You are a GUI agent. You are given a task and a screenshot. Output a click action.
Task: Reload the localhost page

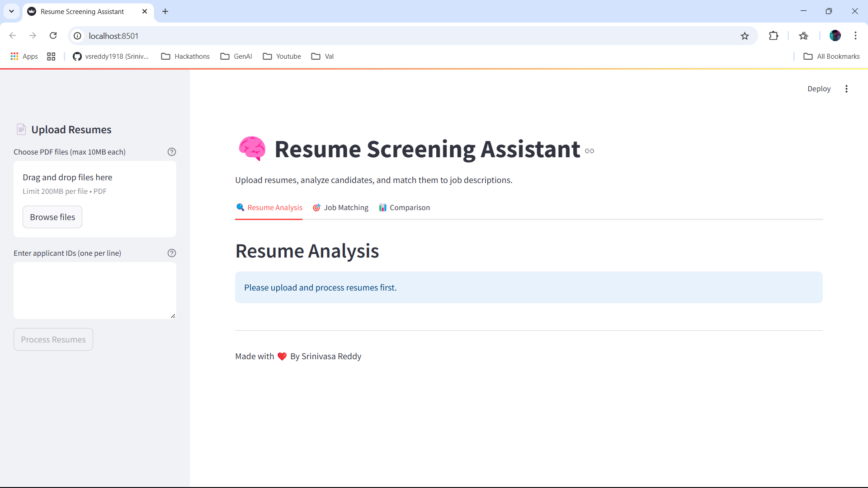pyautogui.click(x=53, y=36)
